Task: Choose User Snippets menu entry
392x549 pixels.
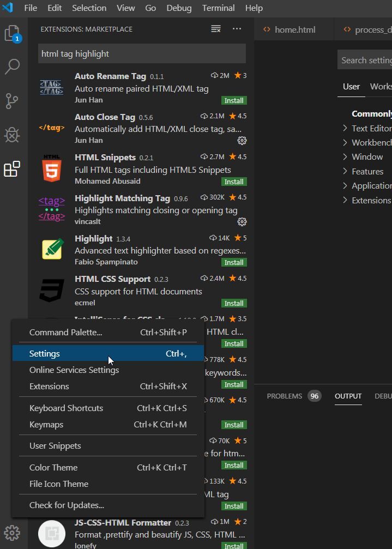Action: click(x=108, y=446)
